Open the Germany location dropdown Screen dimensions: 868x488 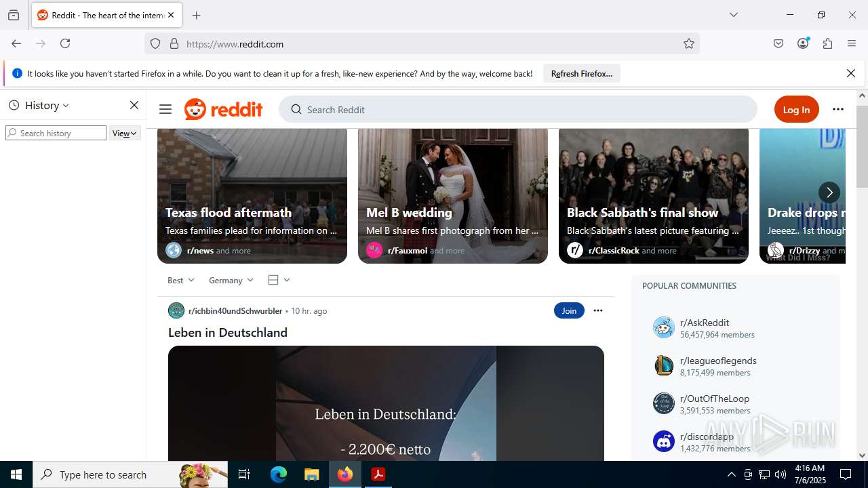click(x=231, y=280)
